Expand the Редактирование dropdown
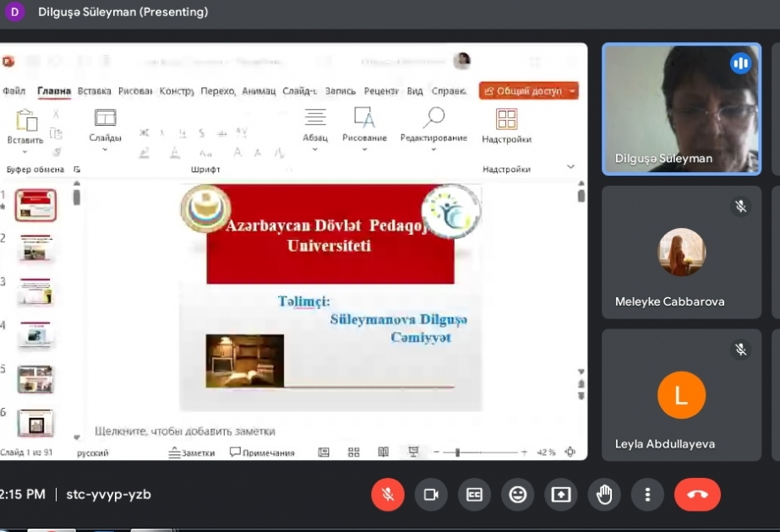The image size is (780, 532). 434,130
